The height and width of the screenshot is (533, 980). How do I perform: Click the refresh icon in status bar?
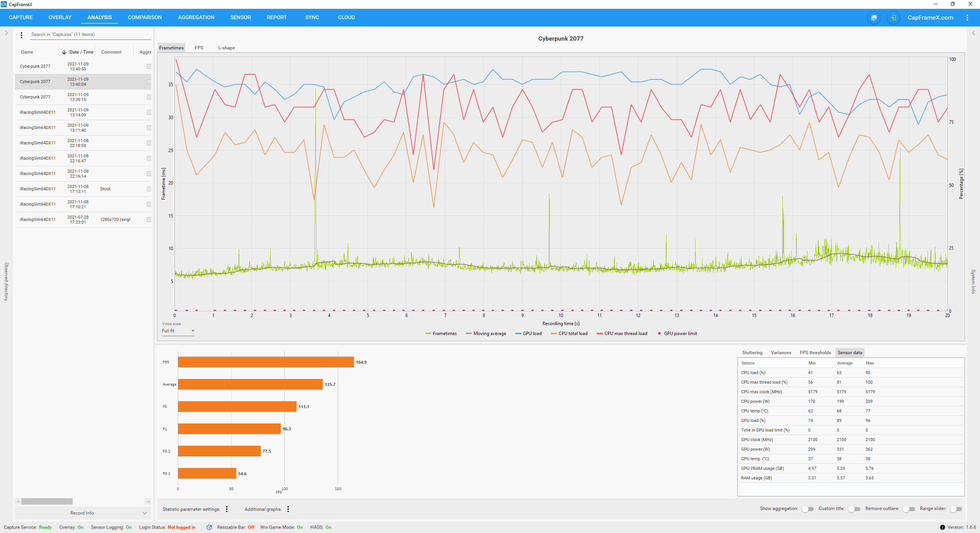[x=209, y=527]
